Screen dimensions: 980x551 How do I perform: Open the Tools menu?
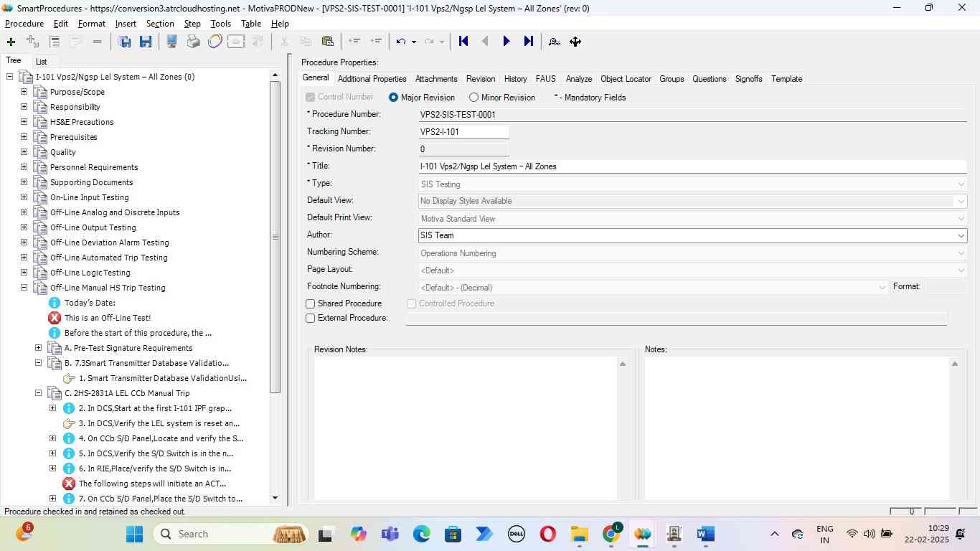(x=221, y=24)
